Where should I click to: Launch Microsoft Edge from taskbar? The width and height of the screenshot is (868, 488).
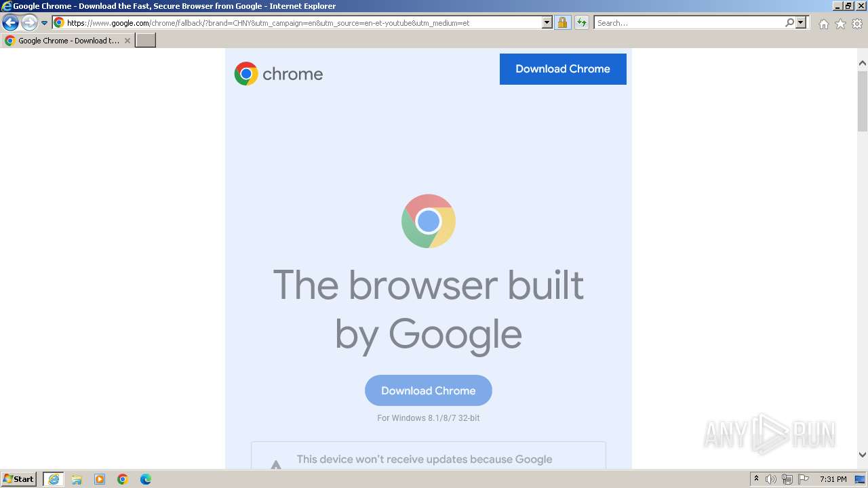click(146, 479)
